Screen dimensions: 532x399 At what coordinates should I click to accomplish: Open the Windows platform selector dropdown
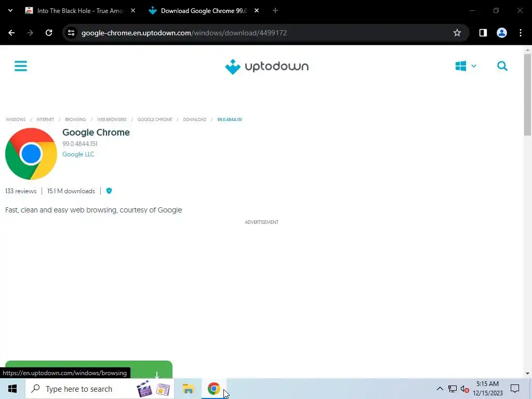pos(466,66)
